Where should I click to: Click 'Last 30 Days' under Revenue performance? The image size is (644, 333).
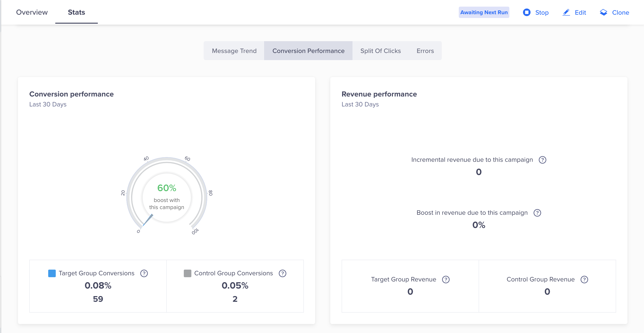click(360, 104)
